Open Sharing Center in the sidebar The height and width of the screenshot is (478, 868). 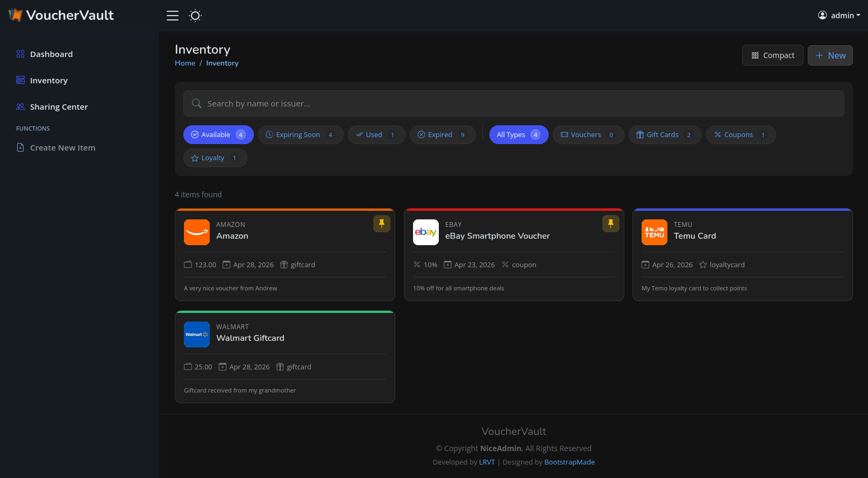coord(59,107)
